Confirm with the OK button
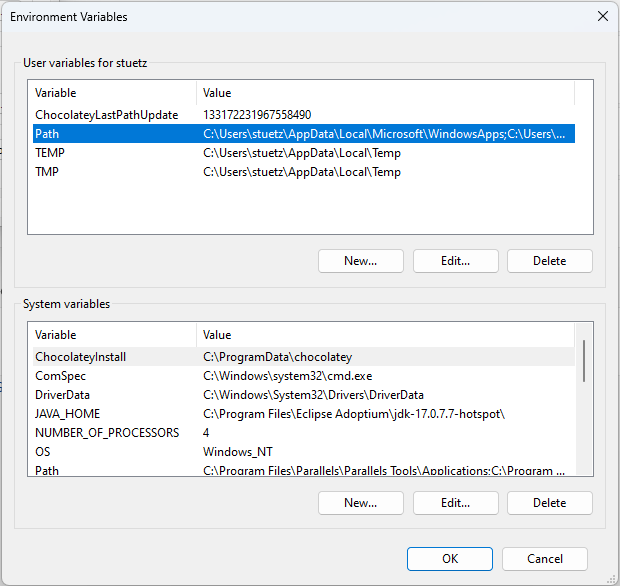Screen dimensions: 620x586 pos(450,559)
